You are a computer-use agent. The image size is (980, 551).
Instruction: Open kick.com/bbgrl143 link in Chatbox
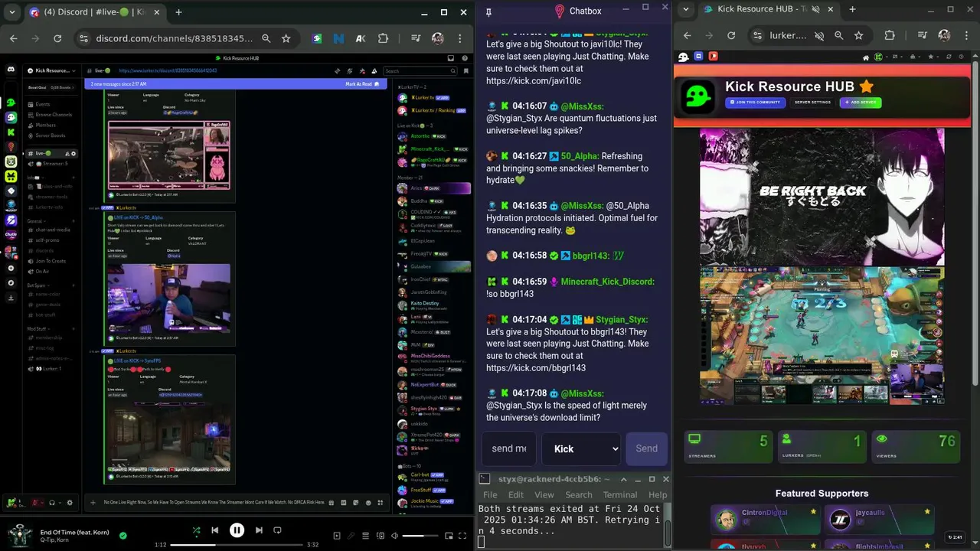click(x=536, y=368)
